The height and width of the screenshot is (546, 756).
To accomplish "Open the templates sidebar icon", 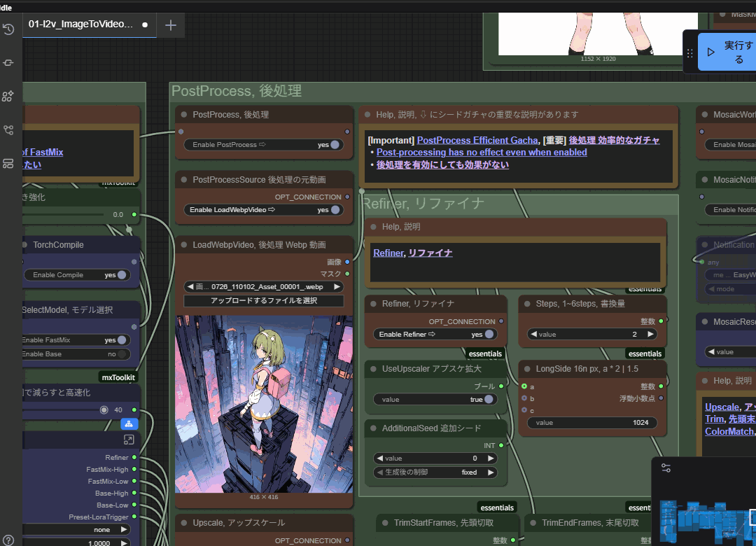I will coord(8,164).
